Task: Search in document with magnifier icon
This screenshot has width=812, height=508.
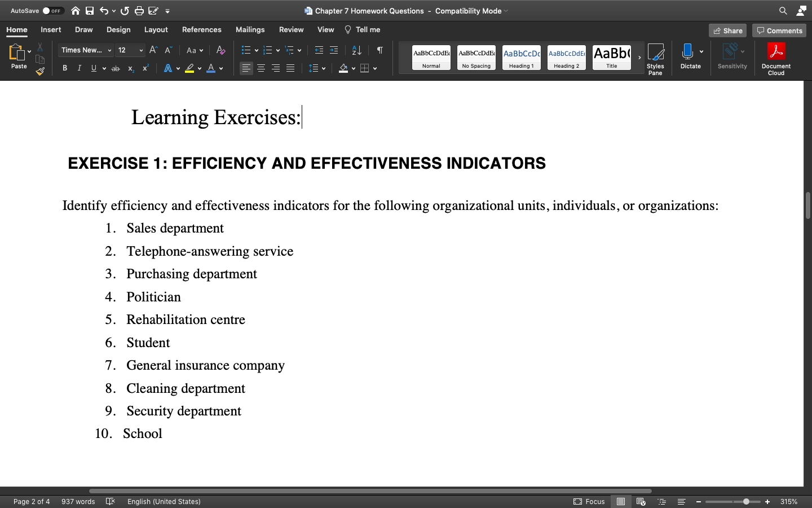Action: point(783,11)
